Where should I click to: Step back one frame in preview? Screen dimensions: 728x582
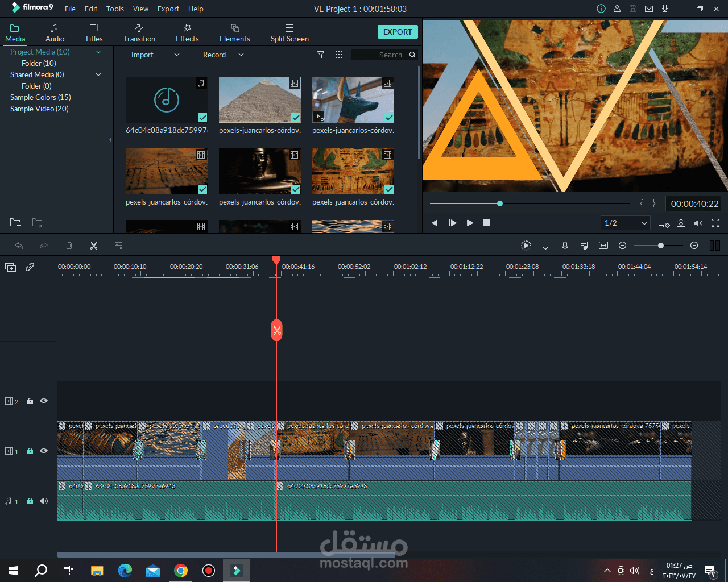(435, 223)
